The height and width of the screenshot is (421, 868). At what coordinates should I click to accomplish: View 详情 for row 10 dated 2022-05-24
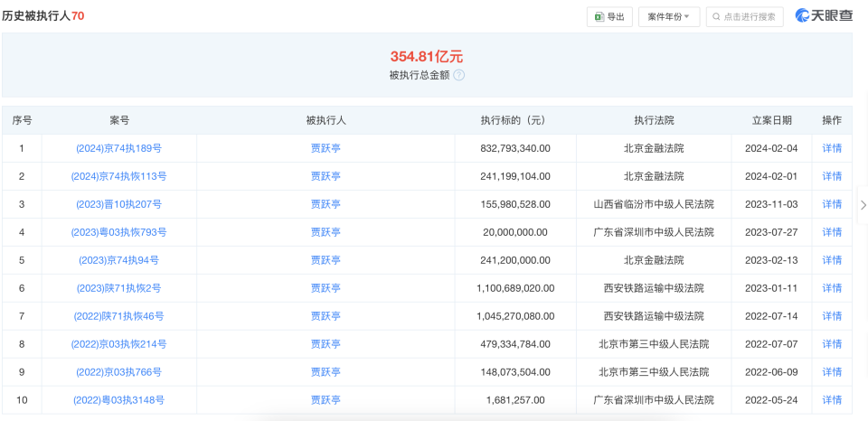pyautogui.click(x=831, y=400)
